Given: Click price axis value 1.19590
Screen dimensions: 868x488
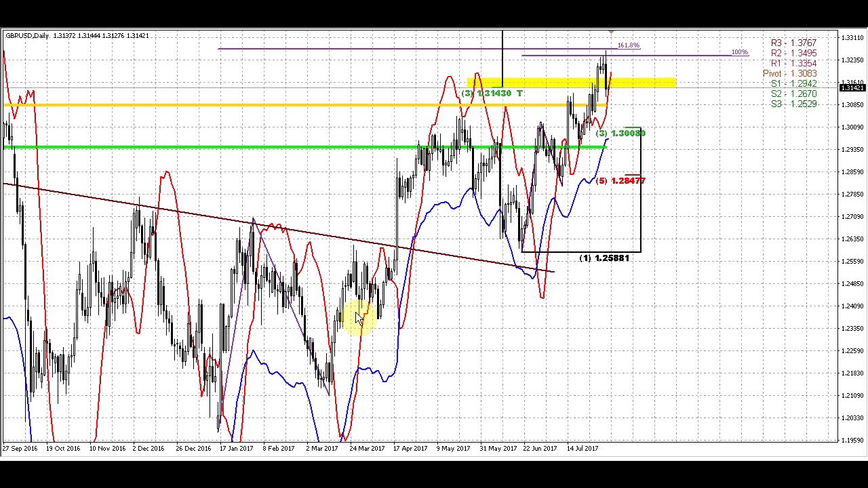Looking at the screenshot, I should click(x=853, y=441).
